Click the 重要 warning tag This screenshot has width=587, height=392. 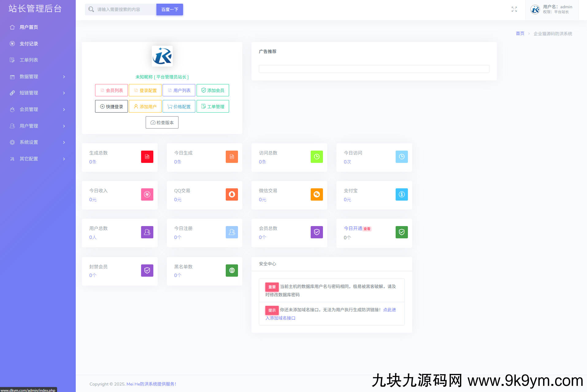[x=272, y=287]
